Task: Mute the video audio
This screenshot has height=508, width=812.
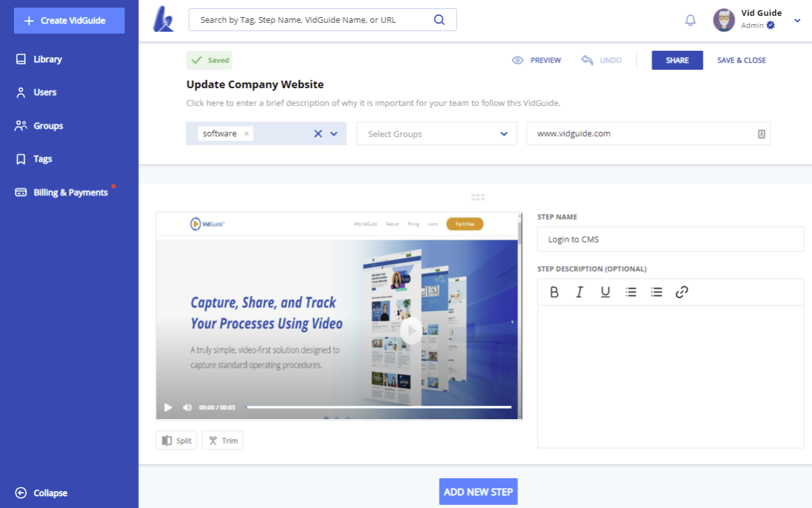Action: (187, 407)
